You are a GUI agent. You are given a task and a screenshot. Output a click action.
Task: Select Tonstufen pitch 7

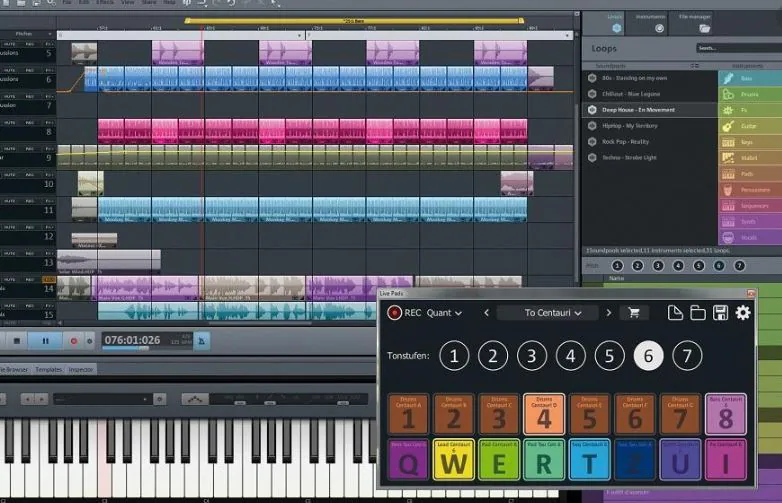pos(687,356)
